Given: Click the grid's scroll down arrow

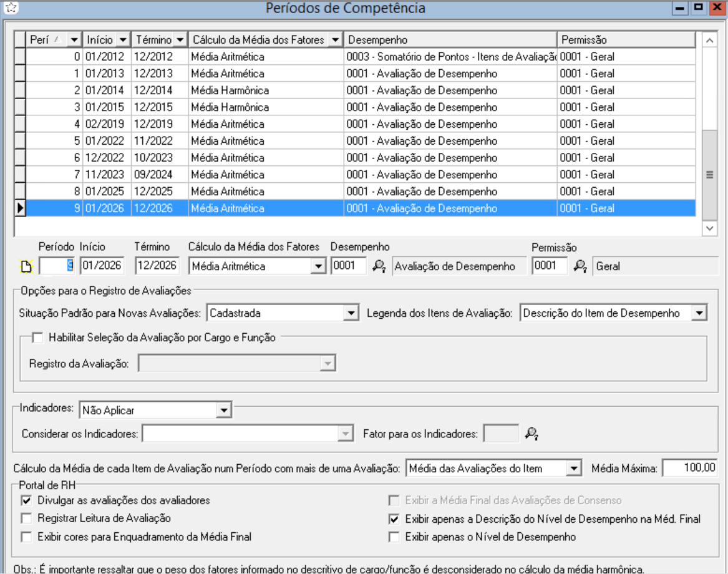Looking at the screenshot, I should (x=709, y=228).
